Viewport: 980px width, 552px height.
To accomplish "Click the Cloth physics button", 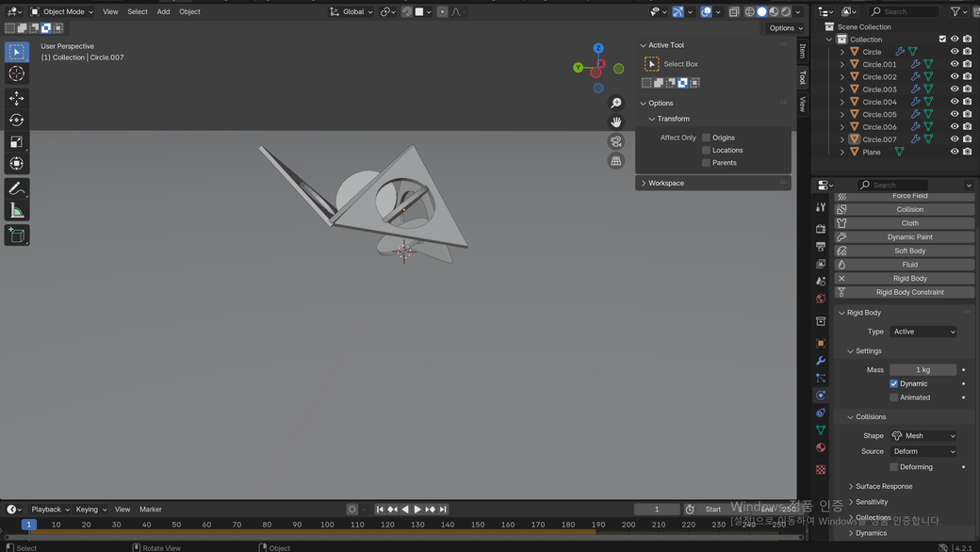I will click(909, 223).
